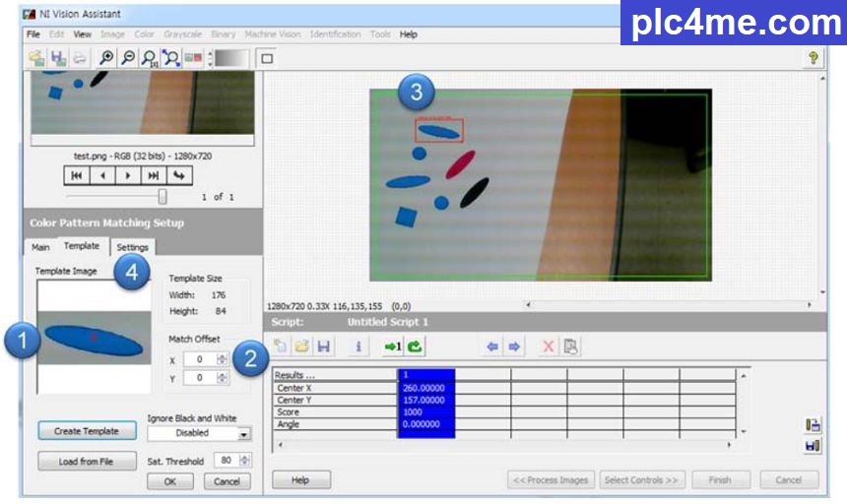Click the Load from File button
The width and height of the screenshot is (847, 504).
pyautogui.click(x=88, y=461)
